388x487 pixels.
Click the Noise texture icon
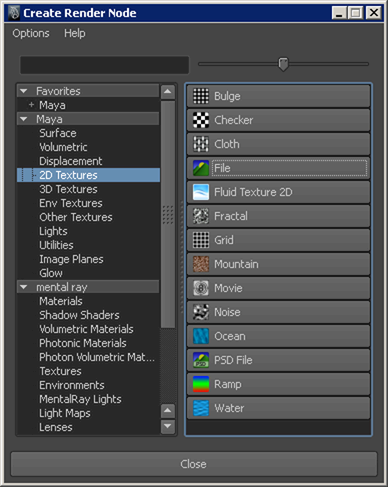(201, 312)
